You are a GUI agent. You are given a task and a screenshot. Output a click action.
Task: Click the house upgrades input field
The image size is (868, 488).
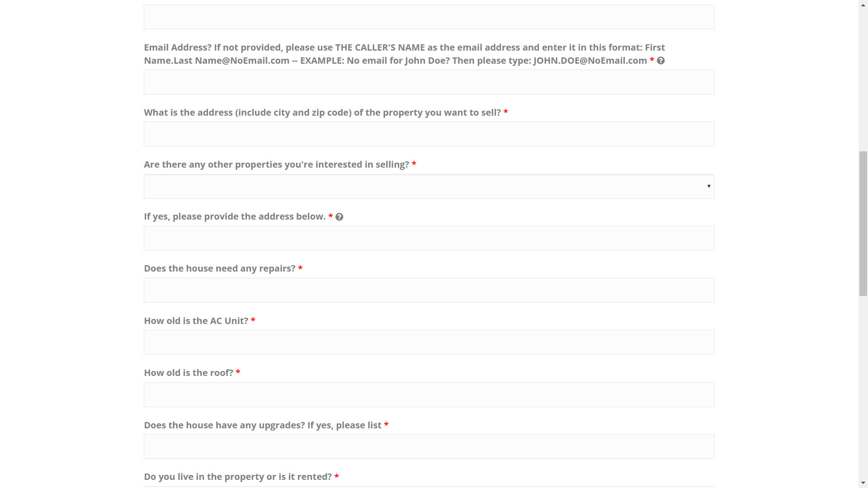click(429, 446)
